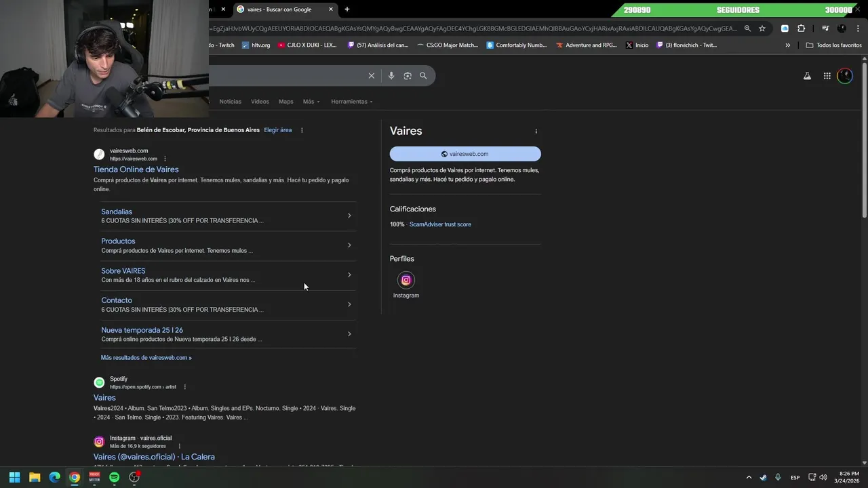The image size is (868, 488).
Task: Expand Nueva temporada 25 | 26 chevron
Action: coord(349,333)
